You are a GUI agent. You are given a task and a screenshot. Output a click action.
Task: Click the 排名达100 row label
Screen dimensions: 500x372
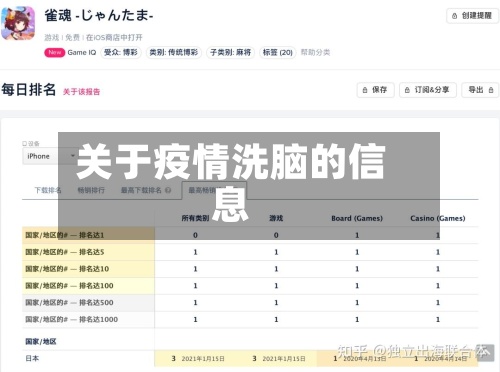(88, 286)
